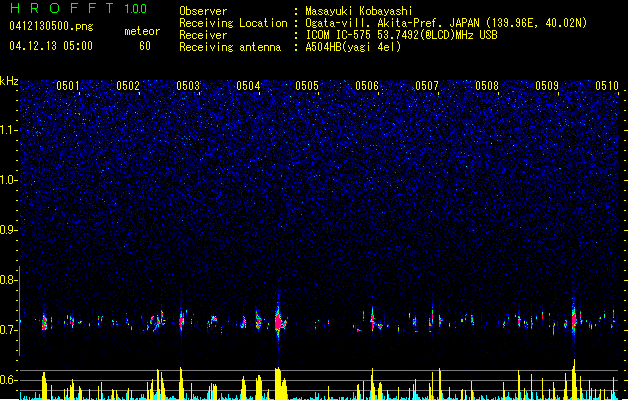
Task: Click the 0507 time marker
Action: click(427, 86)
